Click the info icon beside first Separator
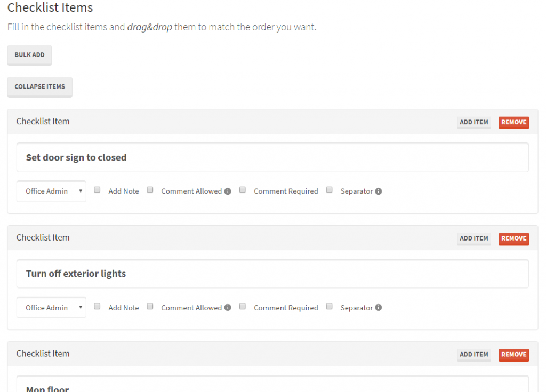546x392 pixels. (379, 191)
